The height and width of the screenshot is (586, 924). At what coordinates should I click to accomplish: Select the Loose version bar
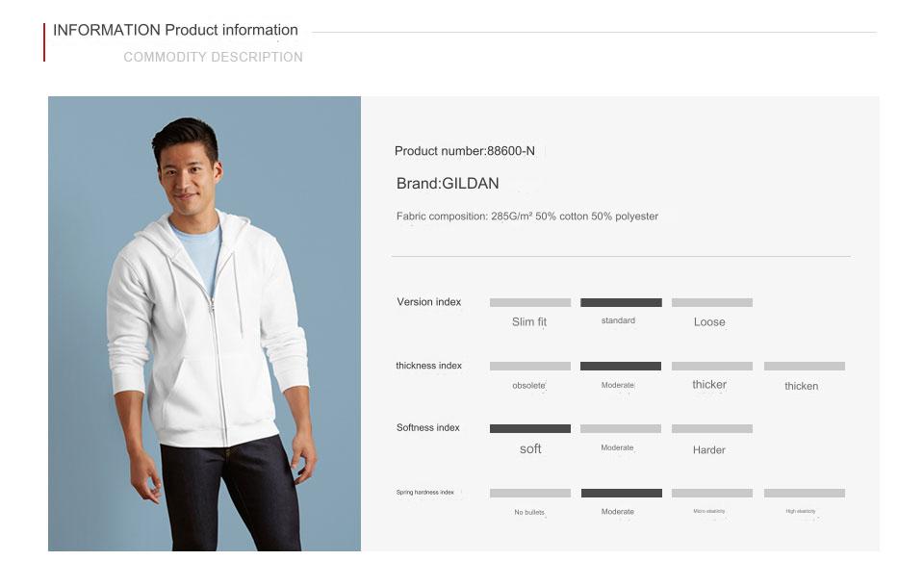tap(711, 302)
